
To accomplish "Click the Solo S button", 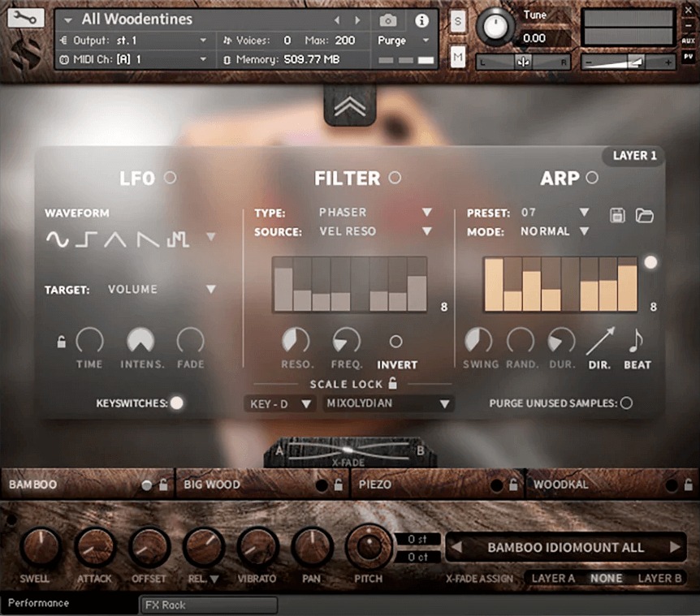I will [x=458, y=21].
